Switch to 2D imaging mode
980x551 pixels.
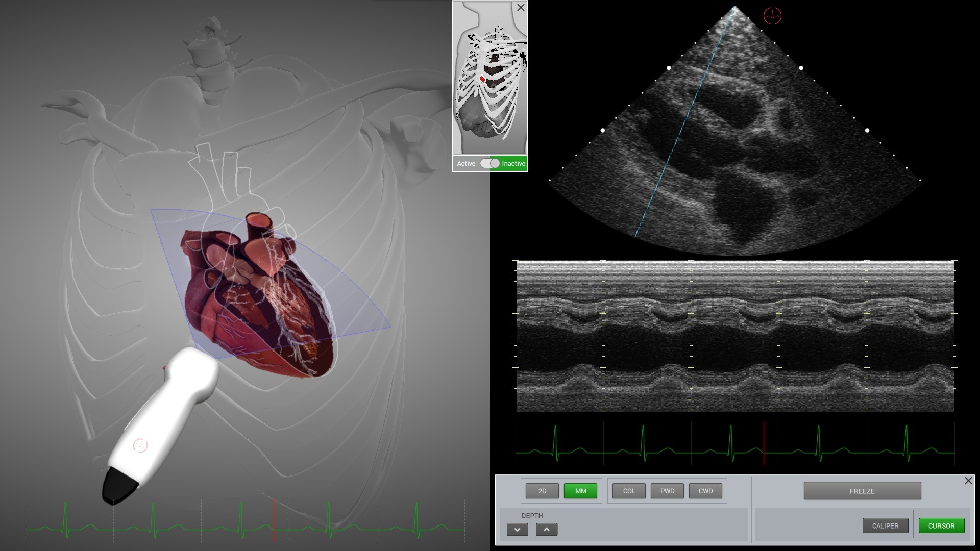(542, 491)
